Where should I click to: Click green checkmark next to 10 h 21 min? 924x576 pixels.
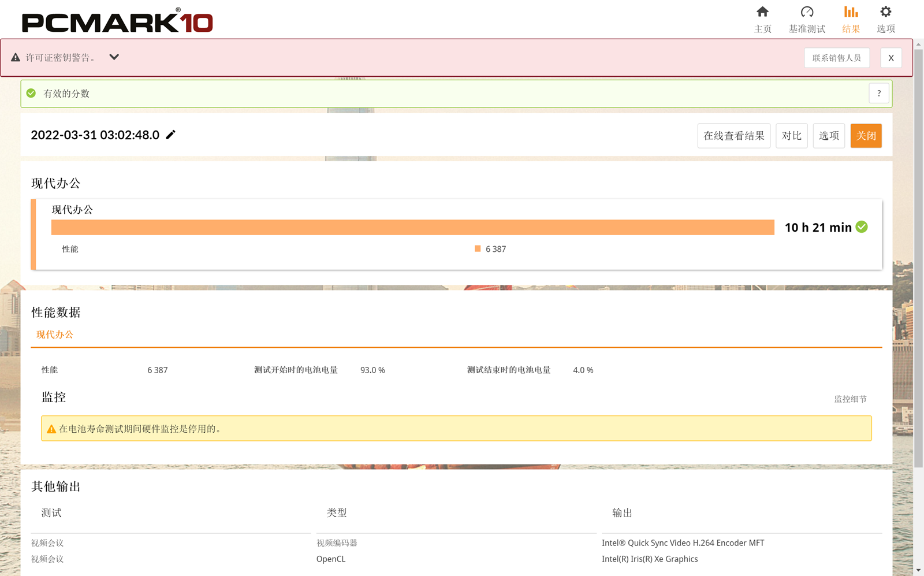point(862,227)
